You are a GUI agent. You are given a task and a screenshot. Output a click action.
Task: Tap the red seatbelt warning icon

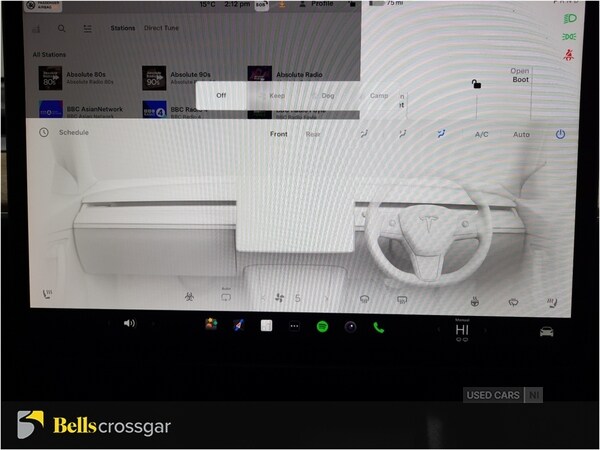pyautogui.click(x=569, y=55)
